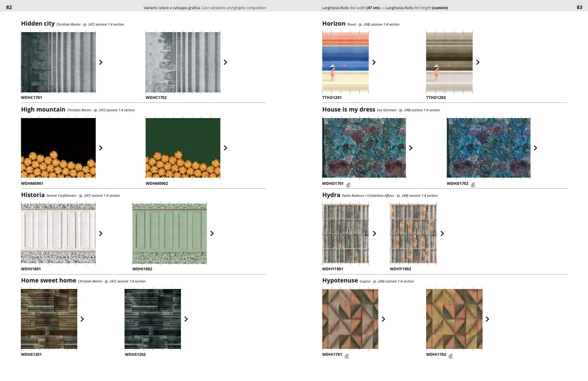Viewport: 588px width, 381px height.
Task: Click the arrow beside the TTHO1202 Horizon swatch
Action: (478, 62)
